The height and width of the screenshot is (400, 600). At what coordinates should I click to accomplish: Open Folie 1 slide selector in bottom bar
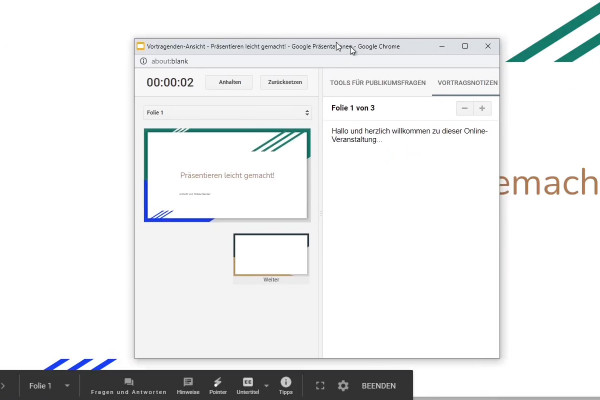(49, 386)
